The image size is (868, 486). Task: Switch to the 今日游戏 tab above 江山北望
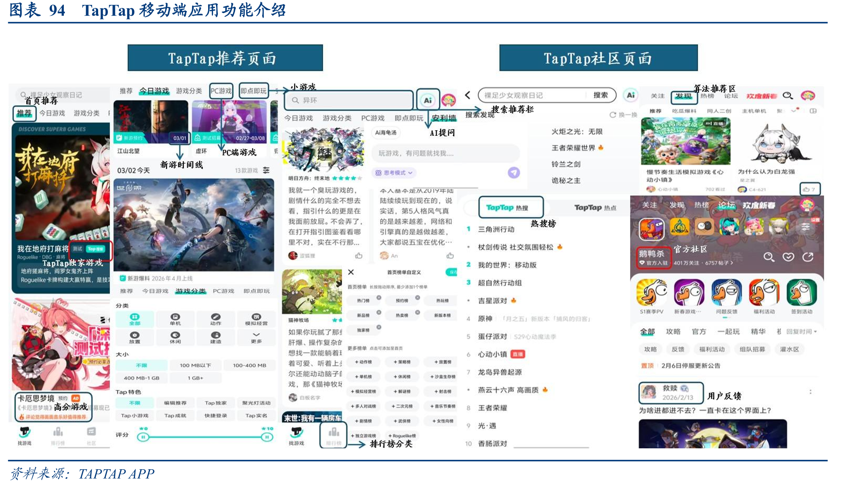(x=154, y=91)
